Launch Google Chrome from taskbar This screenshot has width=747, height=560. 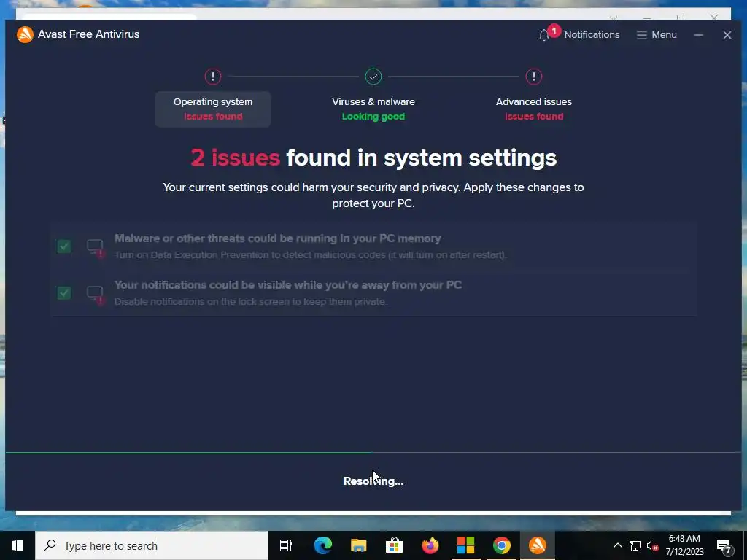coord(501,545)
